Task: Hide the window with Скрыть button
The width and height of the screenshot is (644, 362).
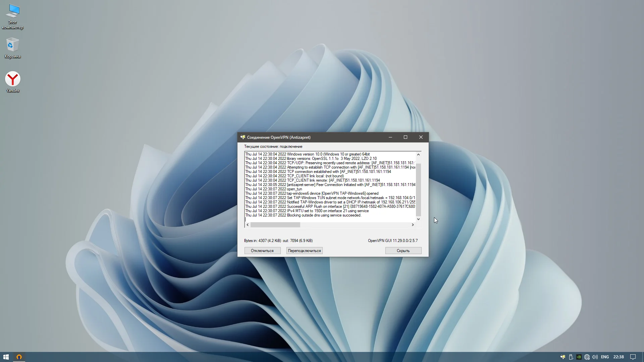Action: coord(403,251)
